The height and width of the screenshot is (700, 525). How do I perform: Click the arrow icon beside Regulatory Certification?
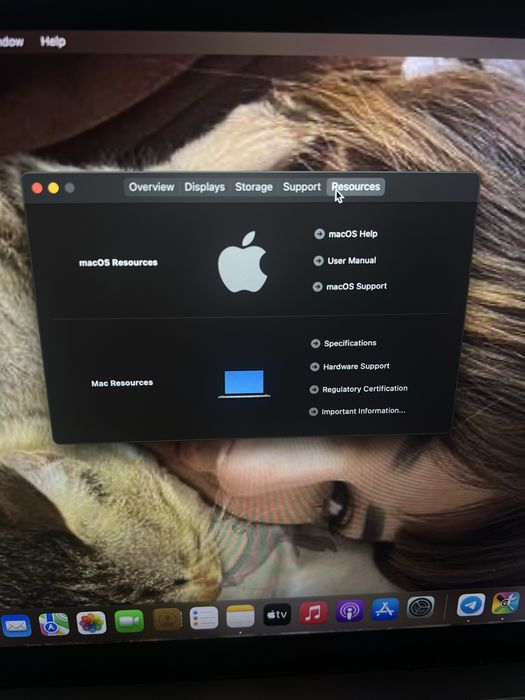pyautogui.click(x=314, y=389)
